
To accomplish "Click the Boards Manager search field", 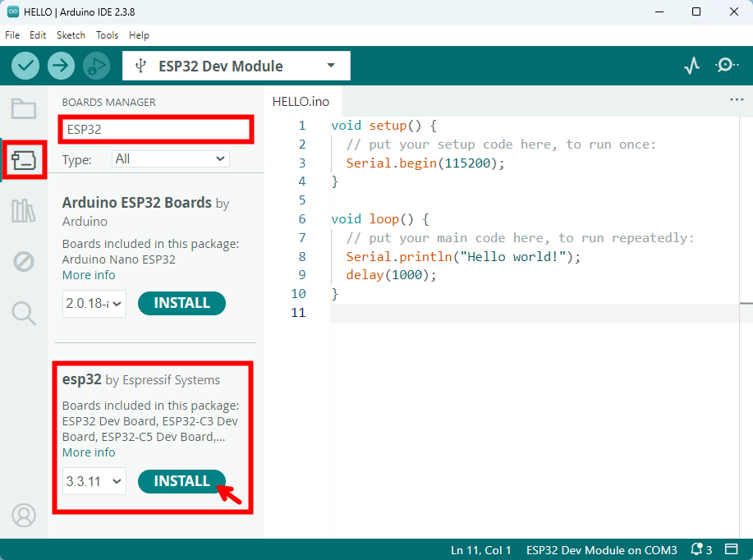I will pos(156,129).
